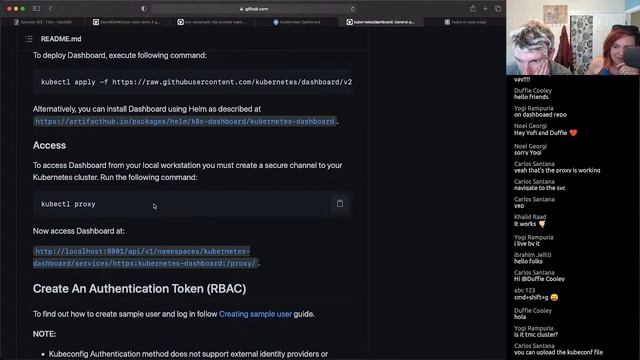Click the kubectl proxy command text

(68, 204)
